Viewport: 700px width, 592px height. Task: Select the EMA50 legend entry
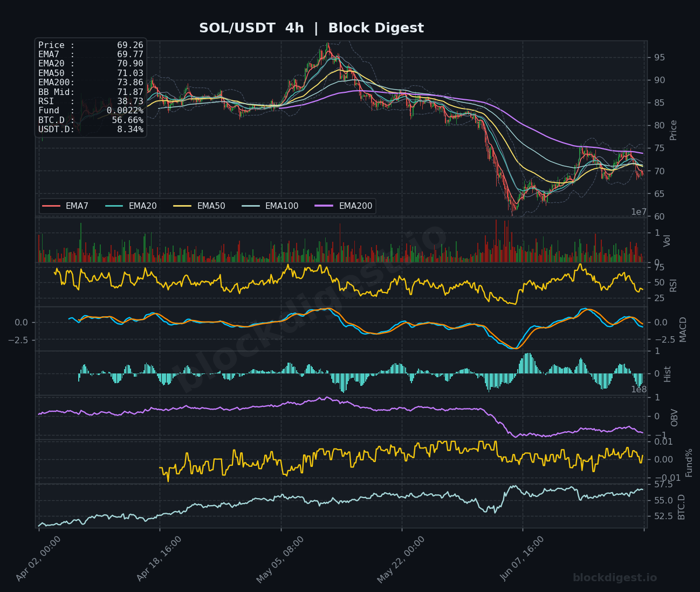point(200,206)
